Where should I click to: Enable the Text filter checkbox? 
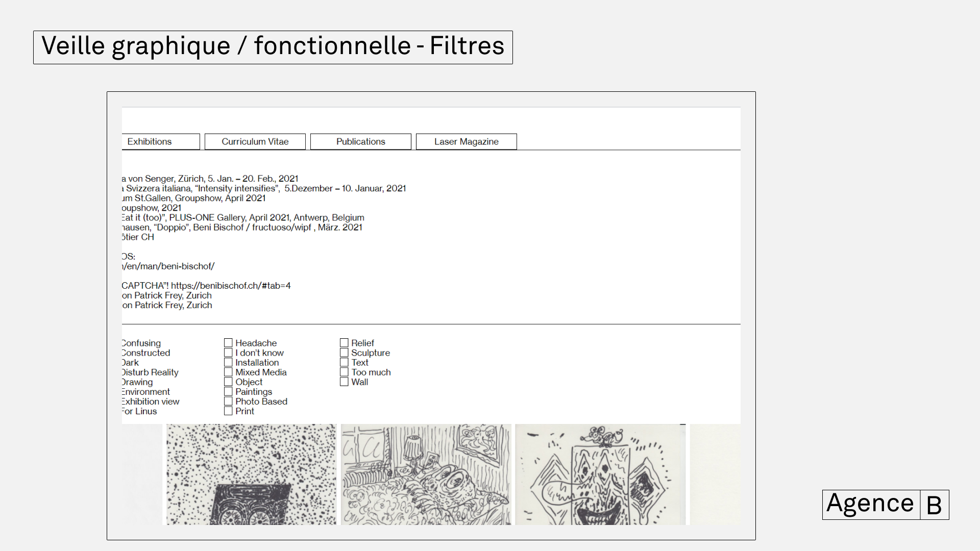(x=344, y=362)
